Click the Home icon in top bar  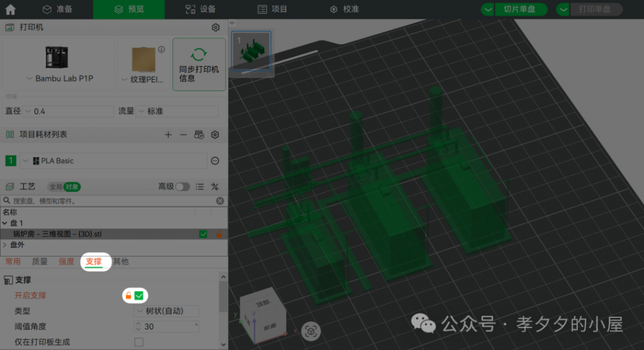[11, 9]
